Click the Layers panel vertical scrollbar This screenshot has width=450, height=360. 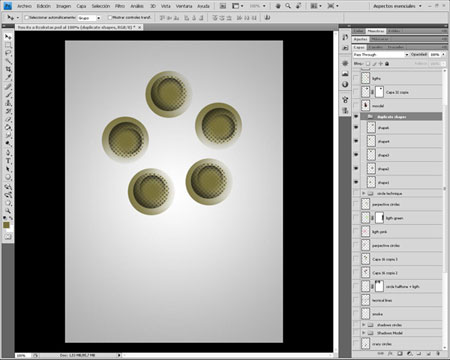pos(445,210)
